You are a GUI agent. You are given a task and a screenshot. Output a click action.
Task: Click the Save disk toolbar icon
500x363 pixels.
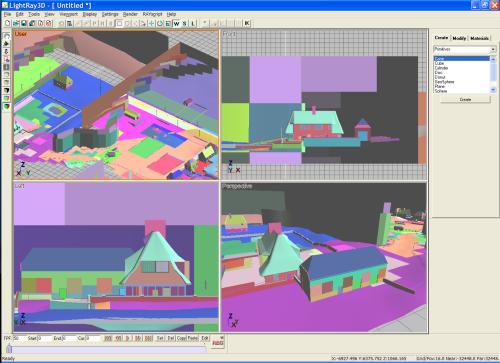pos(24,23)
